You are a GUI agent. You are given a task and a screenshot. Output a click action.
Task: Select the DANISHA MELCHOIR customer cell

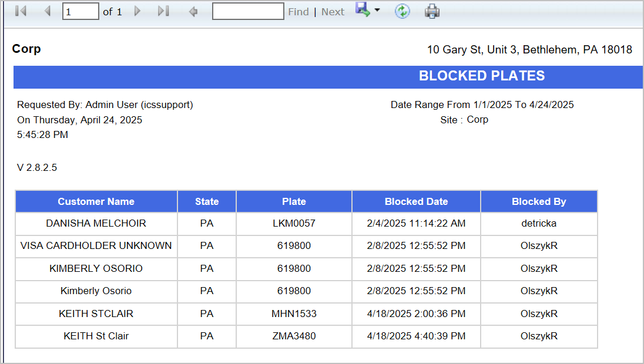click(96, 224)
